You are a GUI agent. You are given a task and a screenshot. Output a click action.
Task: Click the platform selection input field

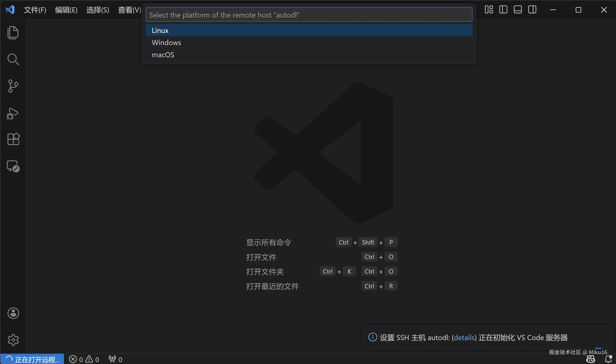point(309,15)
